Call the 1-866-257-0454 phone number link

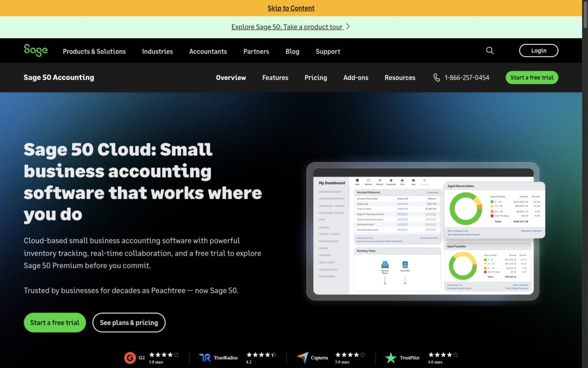467,78
